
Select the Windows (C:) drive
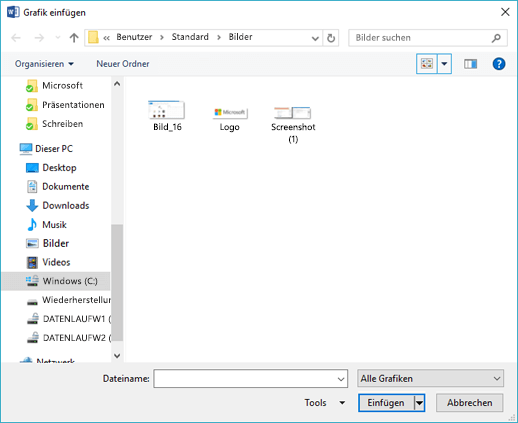point(56,281)
